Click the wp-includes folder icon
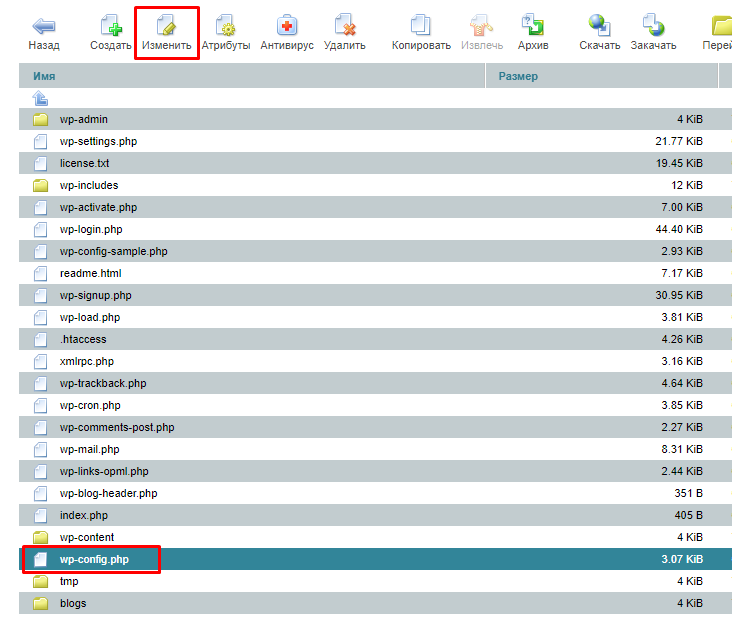 (41, 185)
